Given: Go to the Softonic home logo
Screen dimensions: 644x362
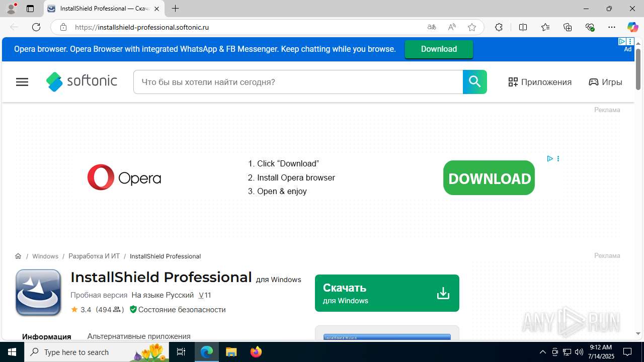Looking at the screenshot, I should point(82,81).
